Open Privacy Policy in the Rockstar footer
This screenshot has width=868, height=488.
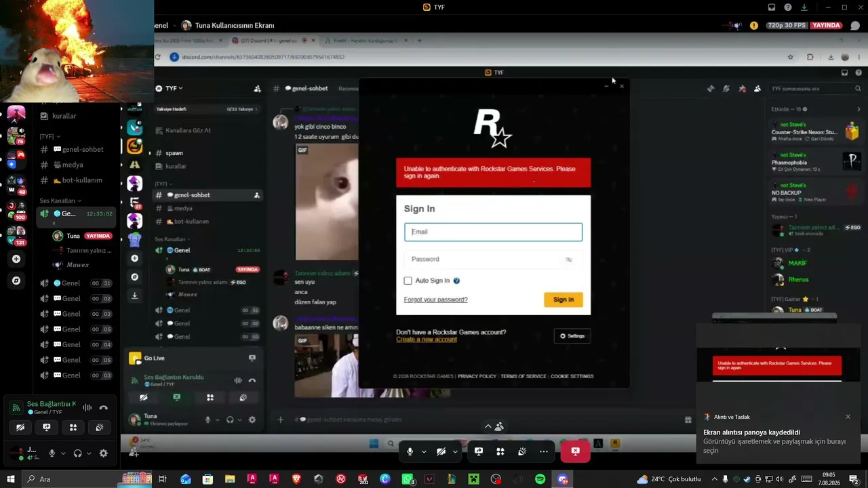point(477,376)
